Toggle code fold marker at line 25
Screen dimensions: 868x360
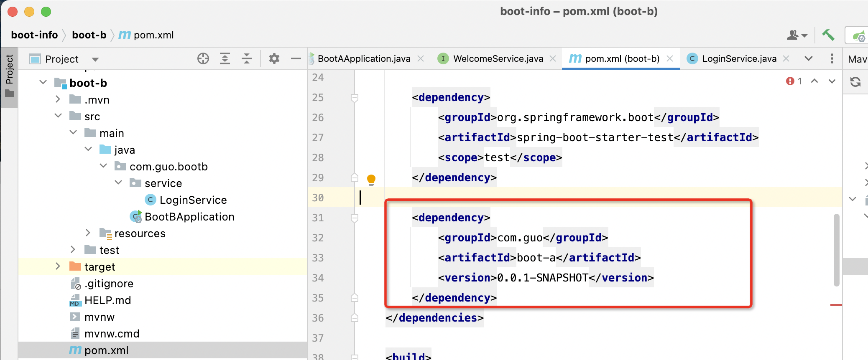pos(355,98)
